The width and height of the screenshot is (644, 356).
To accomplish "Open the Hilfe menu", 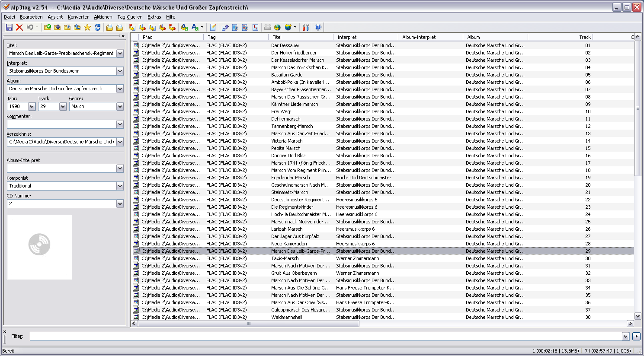I will 171,17.
